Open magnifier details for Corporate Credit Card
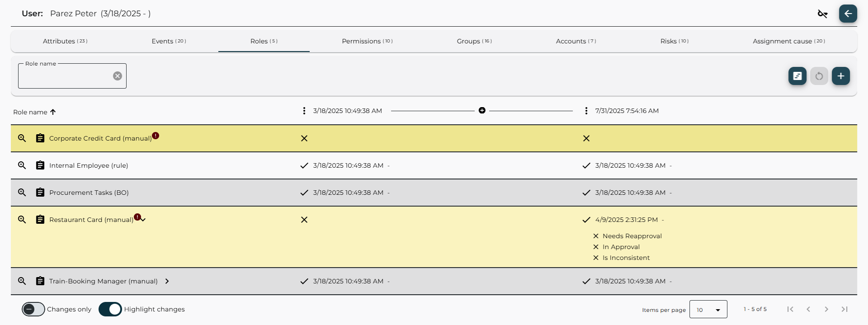The width and height of the screenshot is (868, 325). 22,138
